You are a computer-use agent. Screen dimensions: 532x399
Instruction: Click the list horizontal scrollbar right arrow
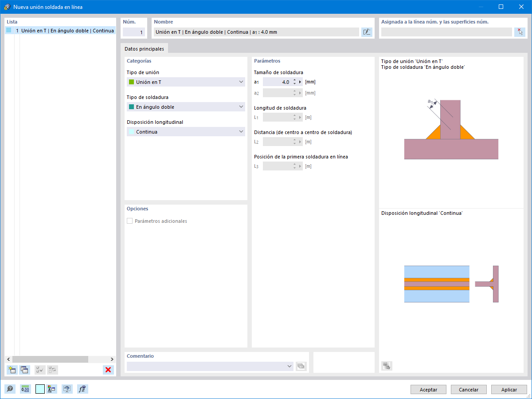[x=112, y=359]
